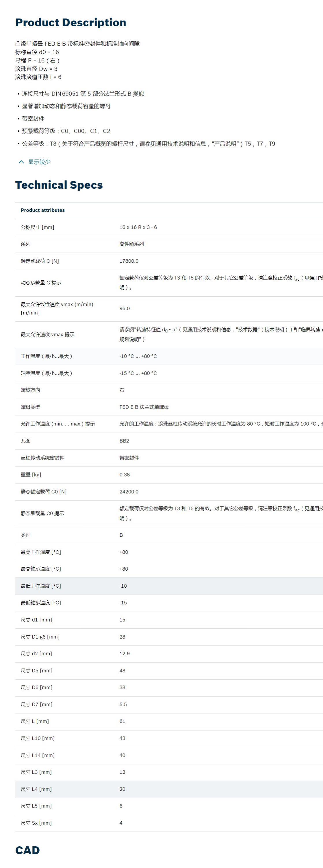Click the -15 value for 最低轴承温度
Screen dimensions: 323x868
(123, 602)
